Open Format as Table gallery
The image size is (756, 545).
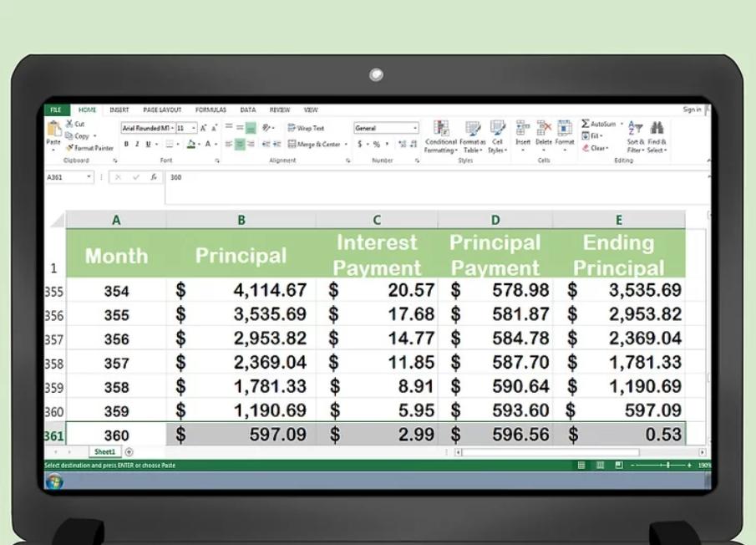pos(472,137)
